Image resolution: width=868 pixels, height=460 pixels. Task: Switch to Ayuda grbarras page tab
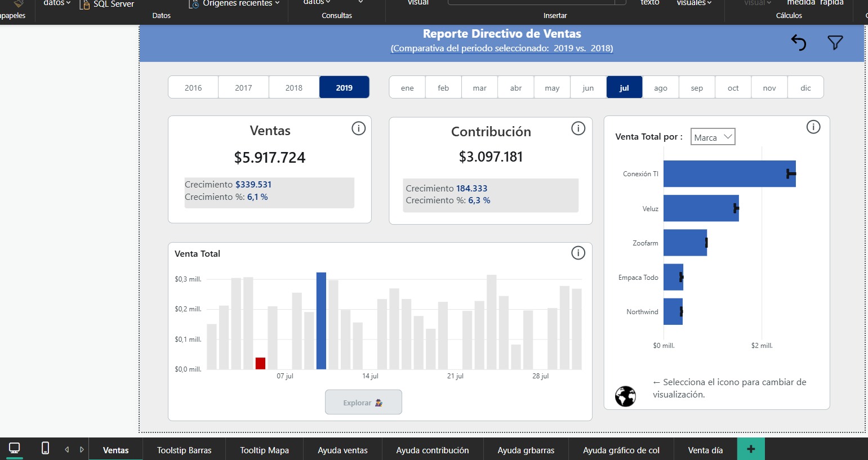click(526, 449)
